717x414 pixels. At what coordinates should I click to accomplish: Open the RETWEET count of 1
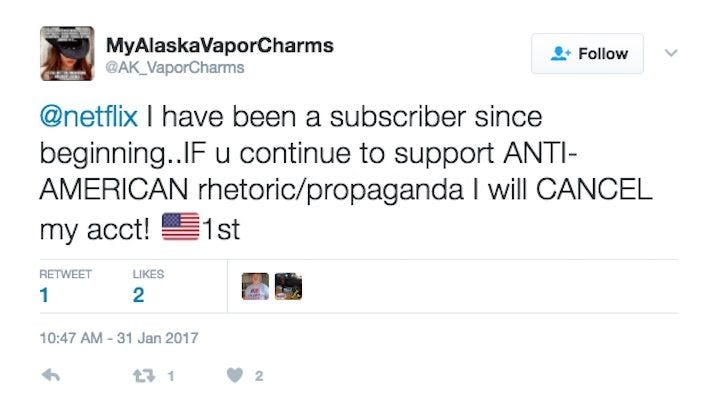(x=44, y=295)
